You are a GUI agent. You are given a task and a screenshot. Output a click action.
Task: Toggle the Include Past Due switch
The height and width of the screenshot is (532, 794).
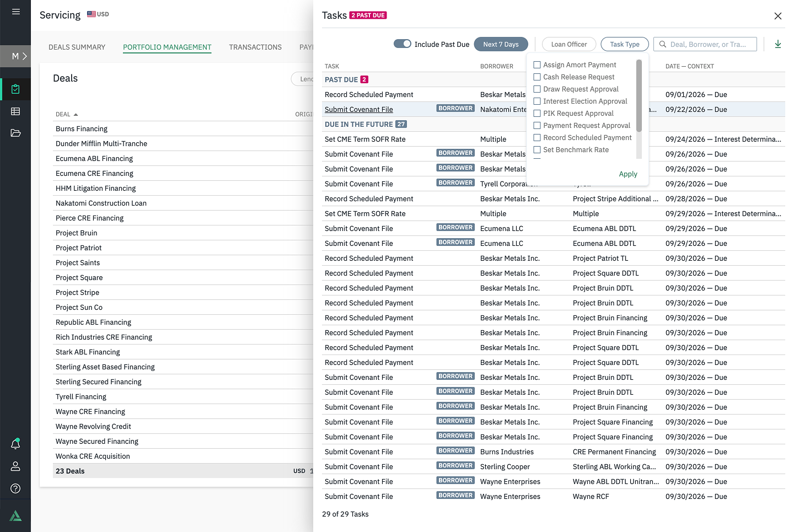[403, 44]
